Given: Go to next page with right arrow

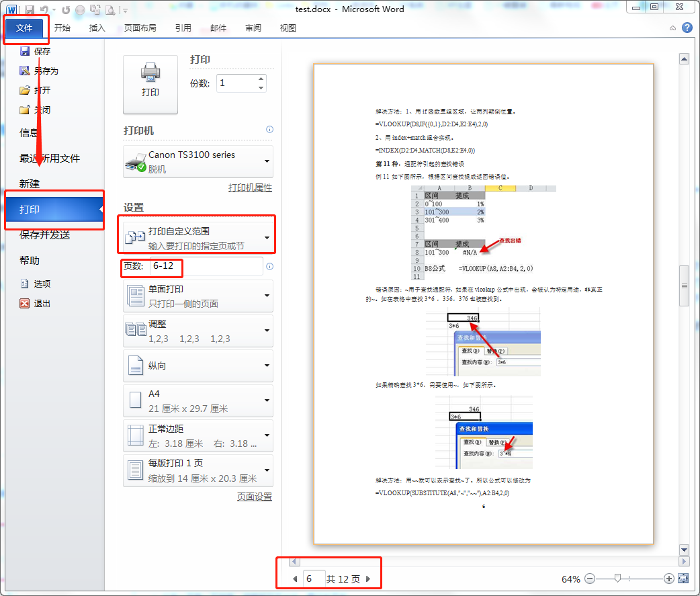Looking at the screenshot, I should [x=368, y=579].
